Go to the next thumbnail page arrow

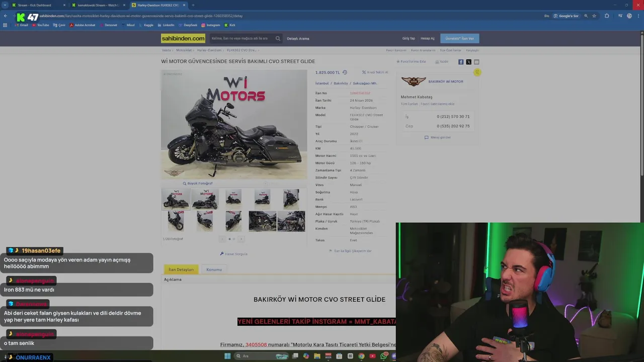tap(241, 239)
